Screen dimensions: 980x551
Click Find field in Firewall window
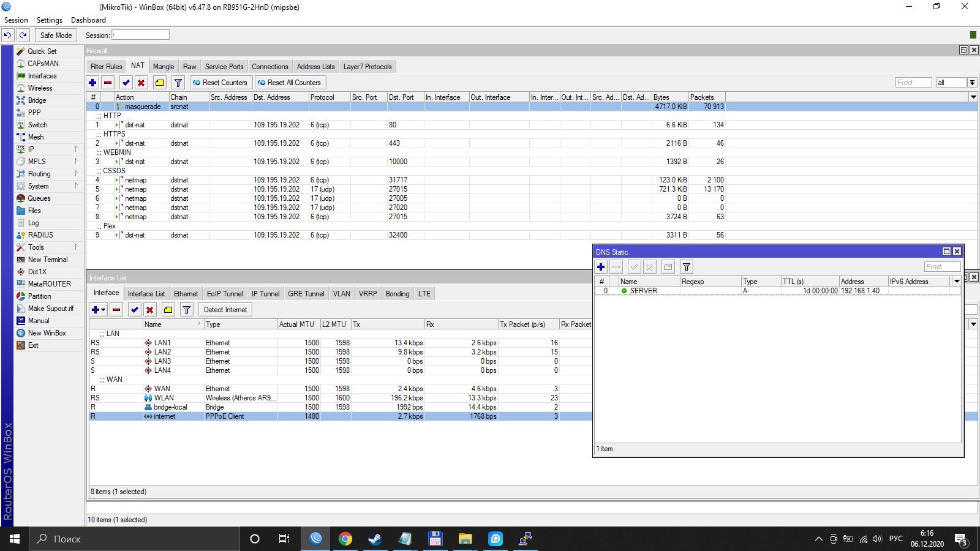click(913, 83)
